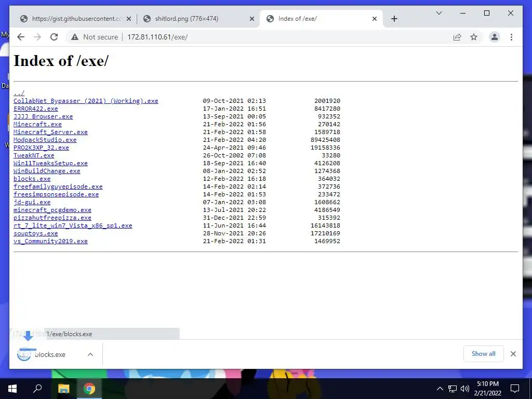Image resolution: width=532 pixels, height=399 pixels.
Task: Click the ModpackStudio.exe link
Action: (x=45, y=140)
